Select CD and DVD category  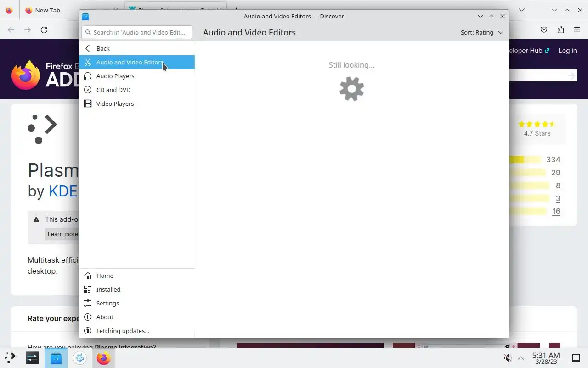(x=137, y=90)
